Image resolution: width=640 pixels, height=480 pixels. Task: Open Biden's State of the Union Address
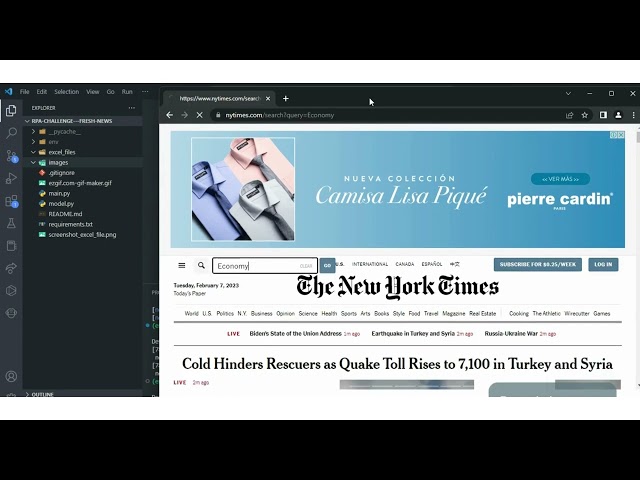(296, 333)
